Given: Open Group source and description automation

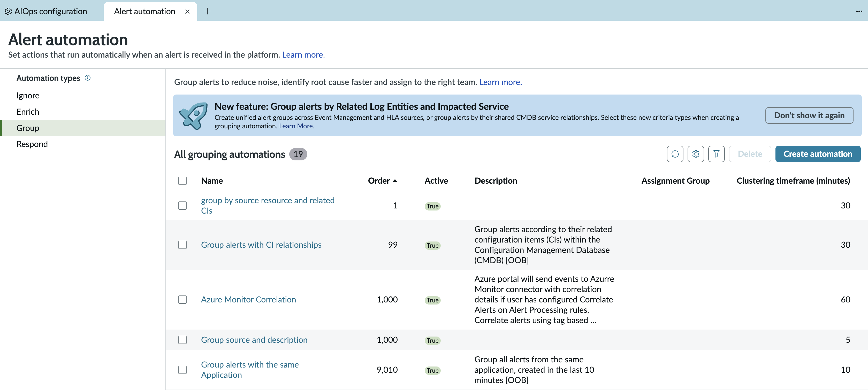Looking at the screenshot, I should [x=254, y=340].
